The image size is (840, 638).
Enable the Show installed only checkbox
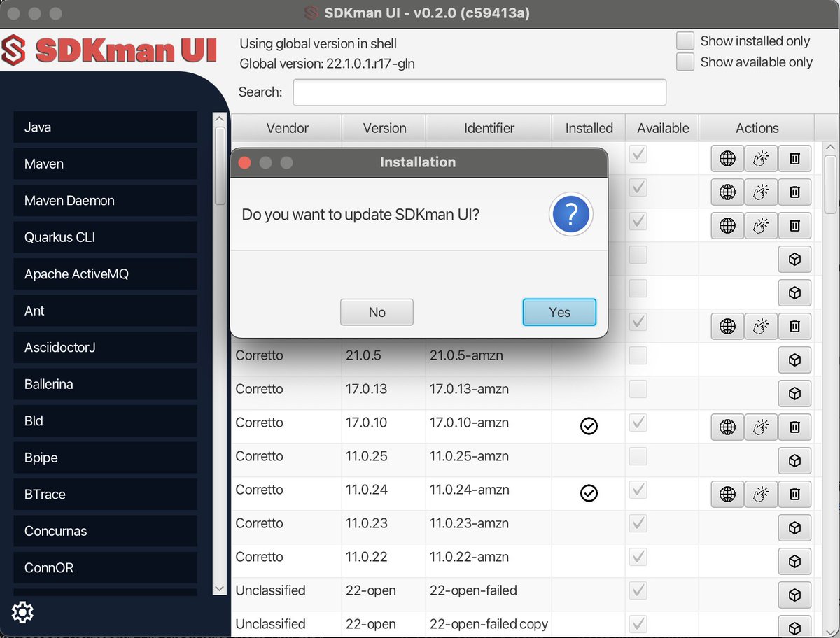click(x=685, y=41)
